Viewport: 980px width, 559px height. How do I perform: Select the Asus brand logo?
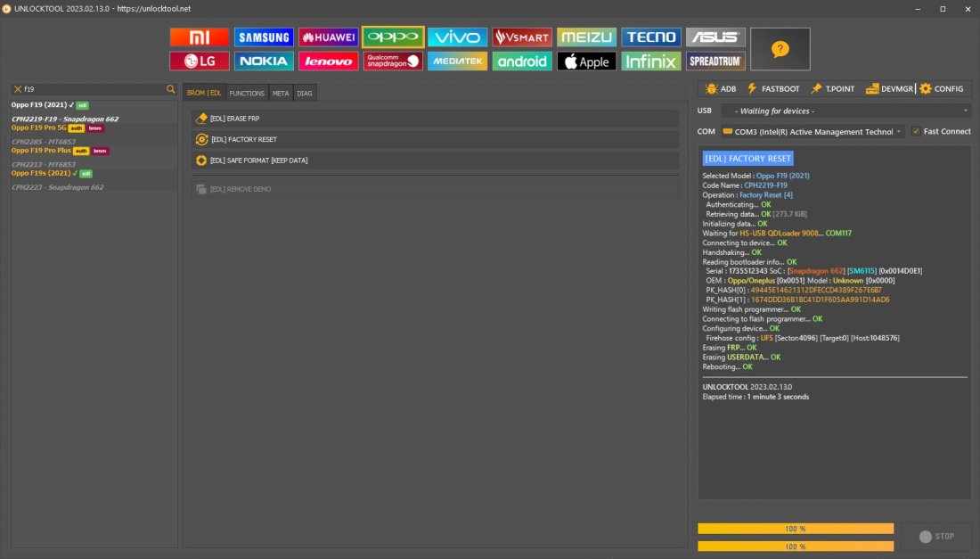coord(715,37)
